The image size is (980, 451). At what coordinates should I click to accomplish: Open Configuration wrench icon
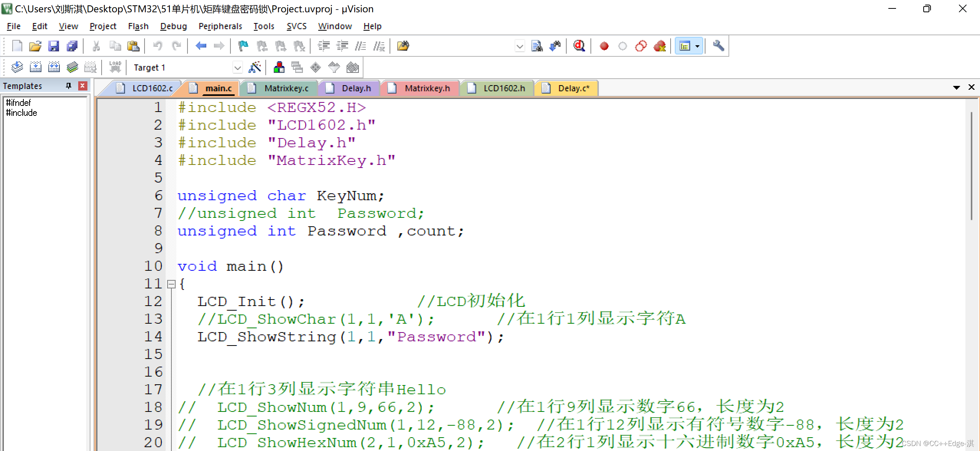tap(718, 46)
